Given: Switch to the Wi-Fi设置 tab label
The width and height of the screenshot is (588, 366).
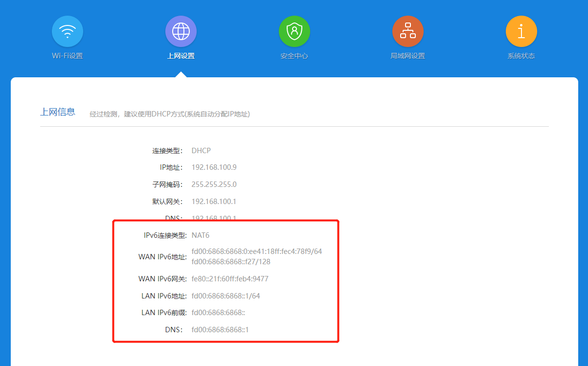Looking at the screenshot, I should tap(67, 56).
